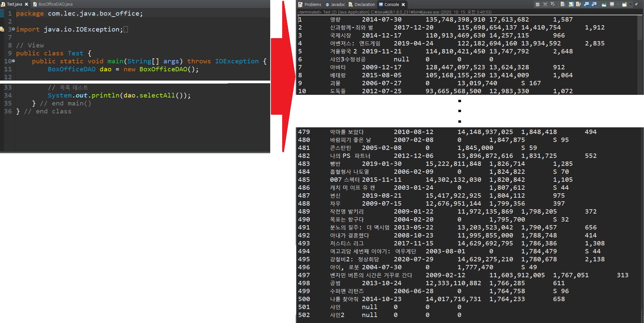Click '2019-04-24' in console row 4

tap(414, 43)
